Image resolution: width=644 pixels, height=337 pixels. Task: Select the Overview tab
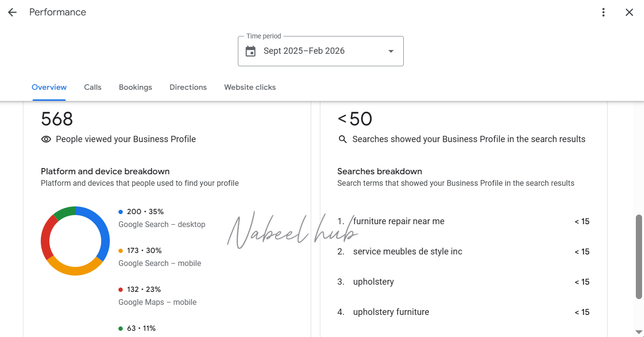pos(49,87)
